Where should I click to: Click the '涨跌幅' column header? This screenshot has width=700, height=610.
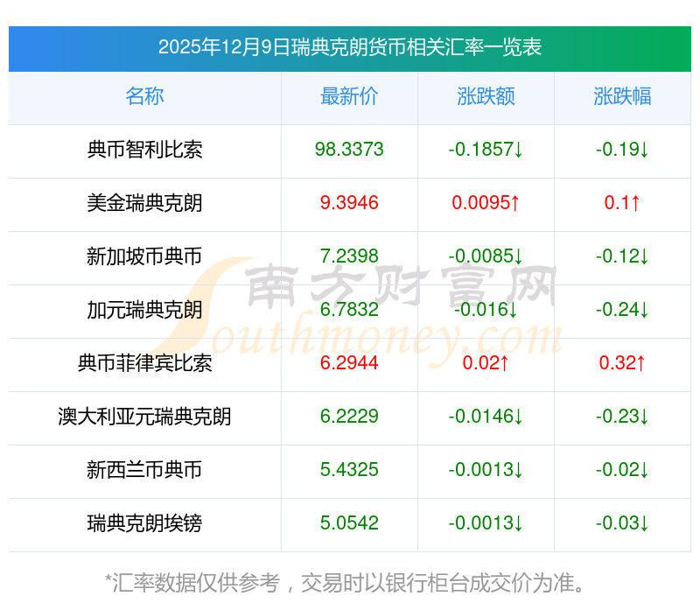[x=622, y=96]
